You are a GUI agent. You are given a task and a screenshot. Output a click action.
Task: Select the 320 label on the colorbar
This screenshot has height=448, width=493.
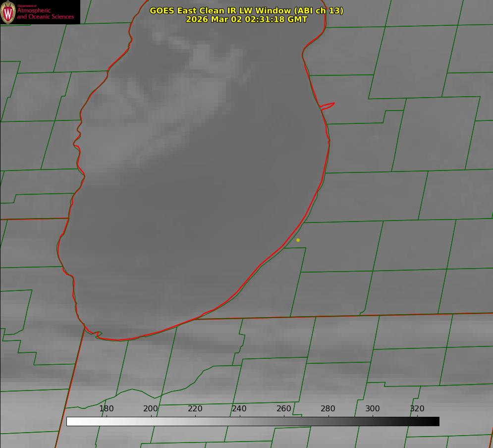click(417, 409)
